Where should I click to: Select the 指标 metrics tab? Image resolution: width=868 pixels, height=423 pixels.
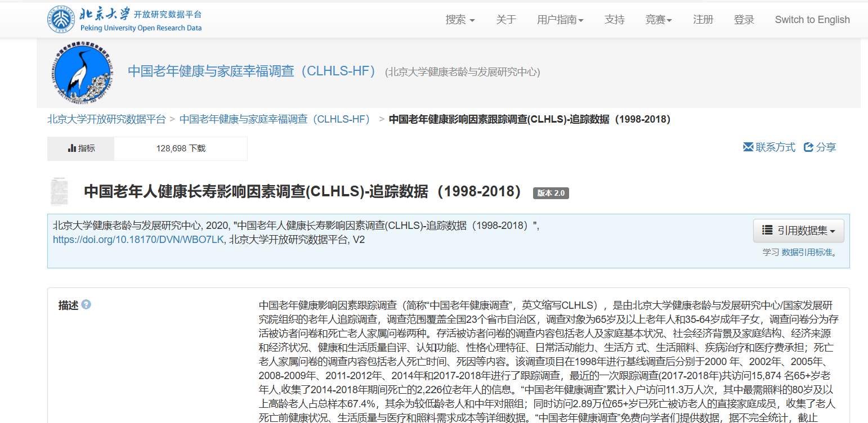click(81, 148)
